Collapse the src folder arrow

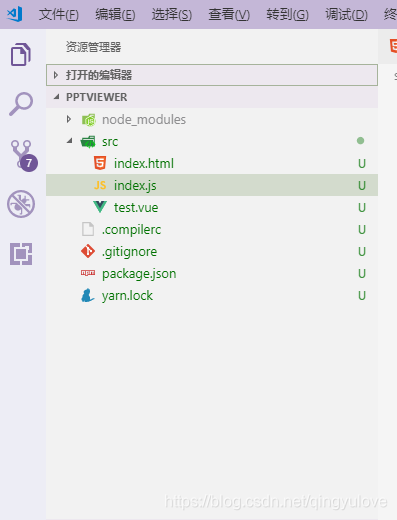coord(69,141)
